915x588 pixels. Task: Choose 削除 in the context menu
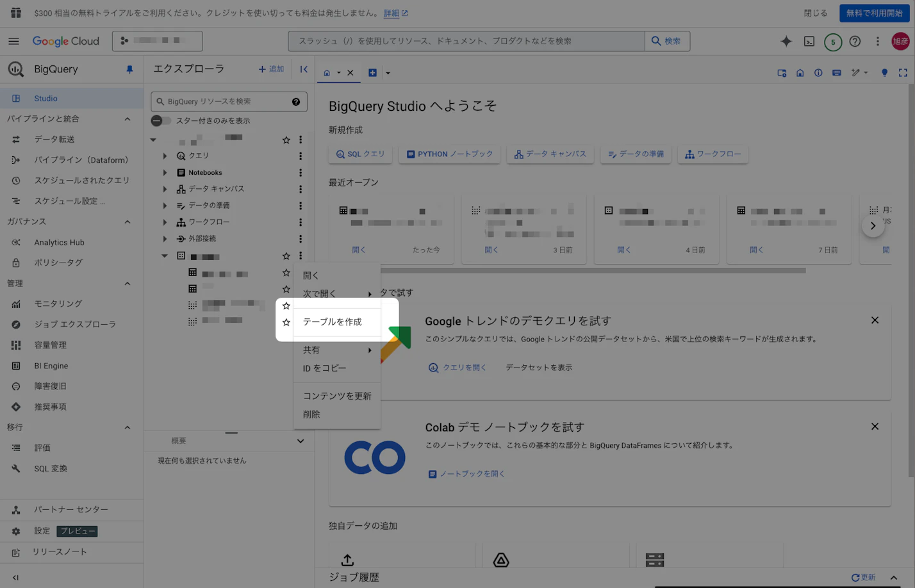[311, 414]
